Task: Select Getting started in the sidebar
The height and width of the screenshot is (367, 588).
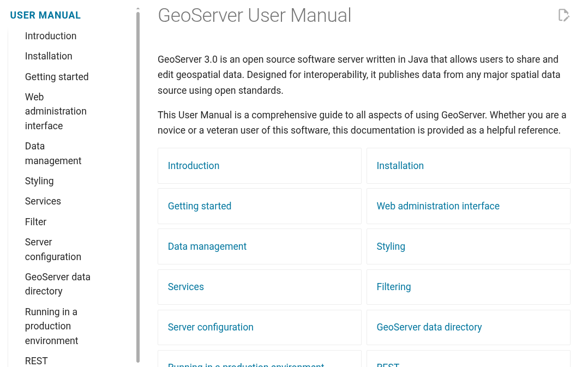Action: 57,77
